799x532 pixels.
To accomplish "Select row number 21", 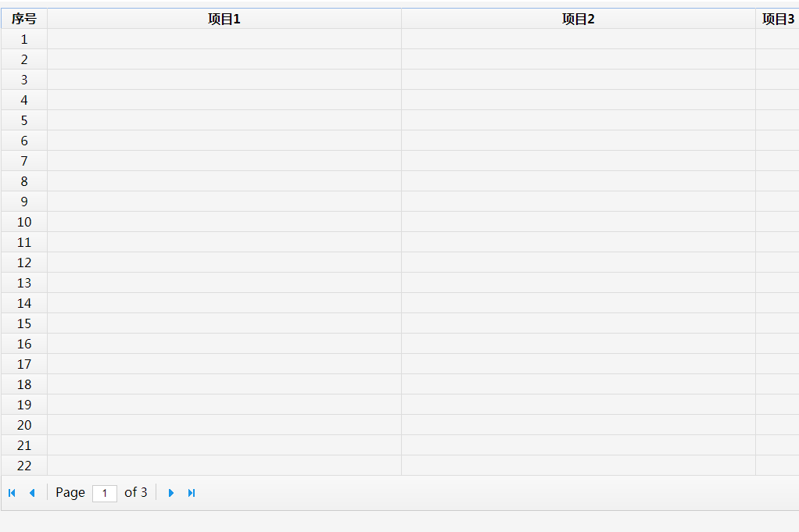I will [24, 445].
